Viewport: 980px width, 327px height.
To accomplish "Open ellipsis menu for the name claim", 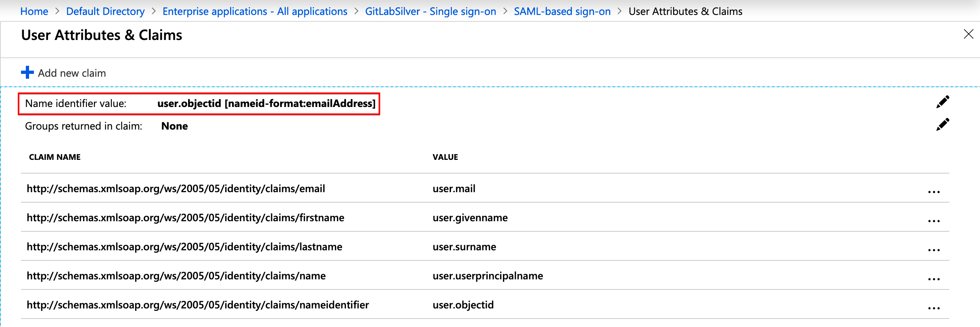I will [934, 279].
